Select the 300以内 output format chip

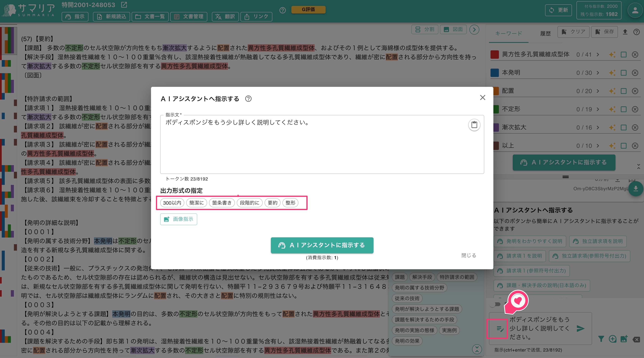[172, 203]
